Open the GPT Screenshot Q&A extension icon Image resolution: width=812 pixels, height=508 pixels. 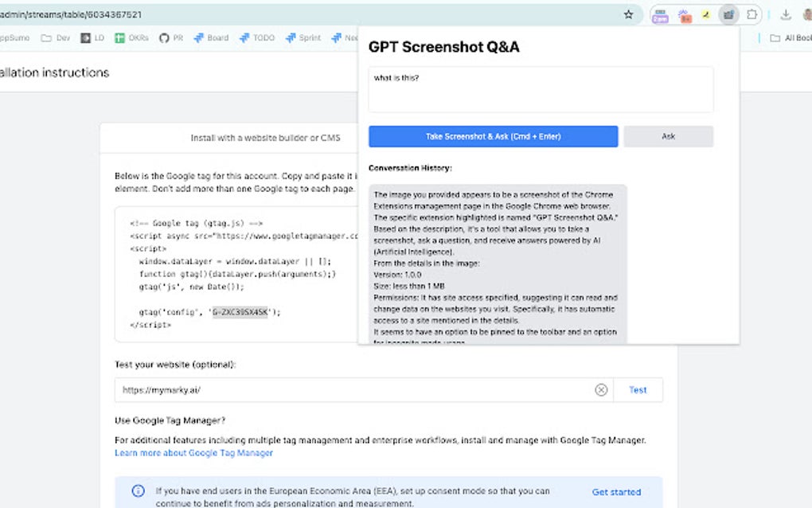click(728, 14)
